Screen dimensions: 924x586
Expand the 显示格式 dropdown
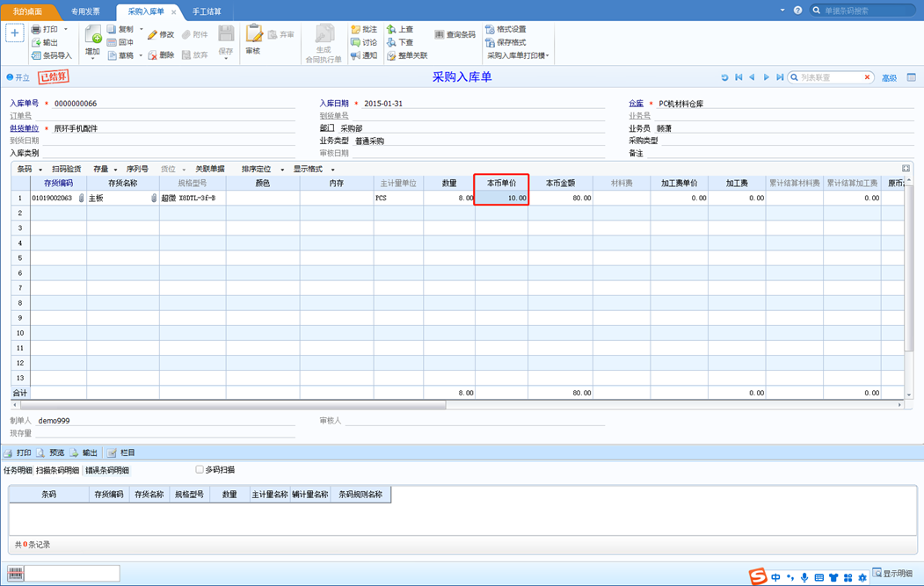click(333, 170)
